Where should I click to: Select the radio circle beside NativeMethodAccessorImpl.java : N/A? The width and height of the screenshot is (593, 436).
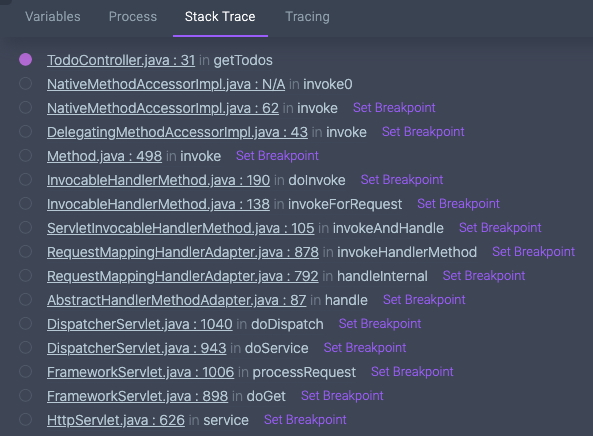[25, 84]
